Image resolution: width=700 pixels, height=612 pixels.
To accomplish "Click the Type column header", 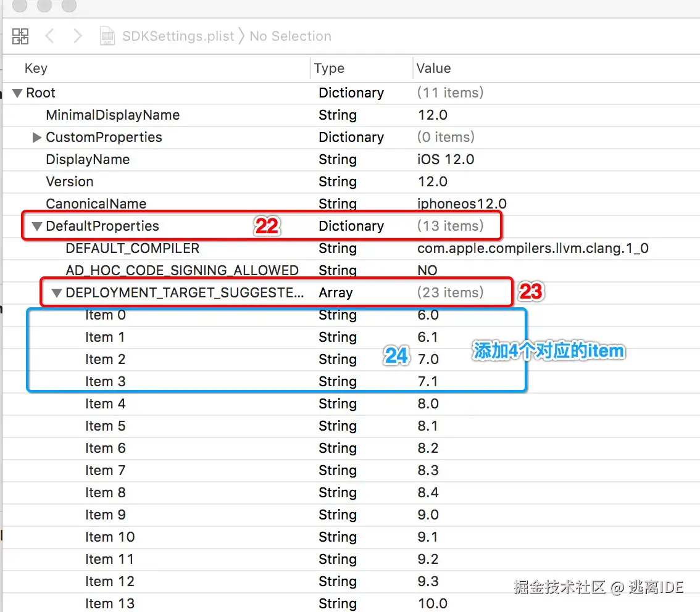I will (x=329, y=68).
